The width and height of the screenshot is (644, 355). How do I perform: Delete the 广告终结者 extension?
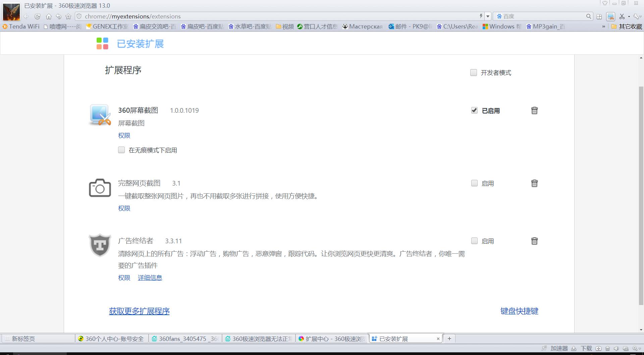[x=535, y=241]
